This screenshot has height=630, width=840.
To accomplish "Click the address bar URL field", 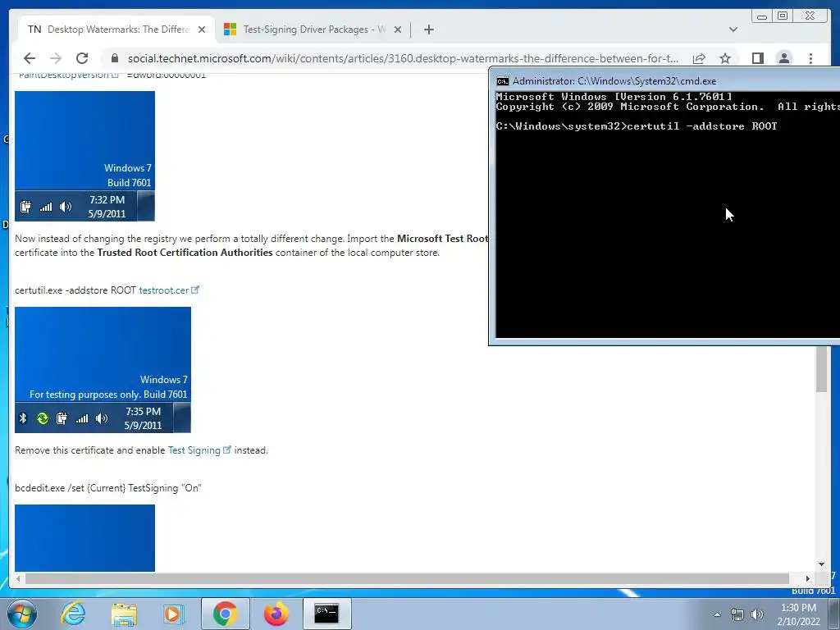I will (403, 58).
